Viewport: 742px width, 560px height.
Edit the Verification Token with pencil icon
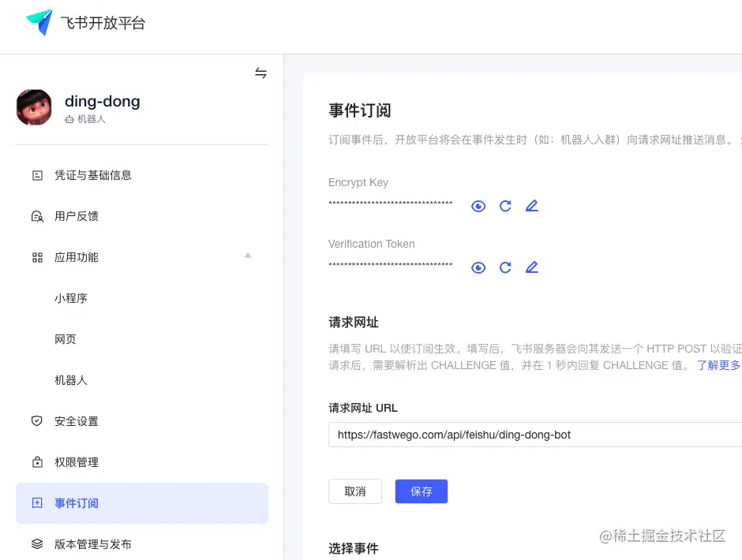pyautogui.click(x=532, y=267)
